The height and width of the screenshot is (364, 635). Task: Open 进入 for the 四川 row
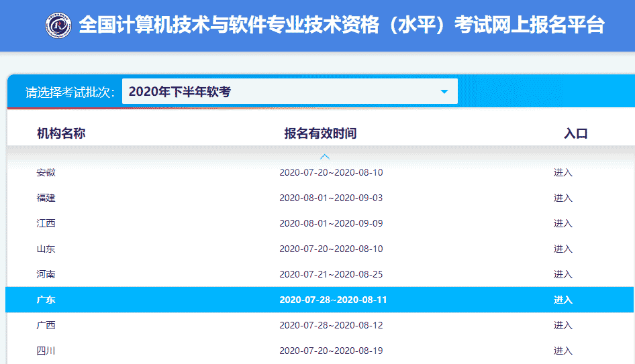pyautogui.click(x=563, y=351)
